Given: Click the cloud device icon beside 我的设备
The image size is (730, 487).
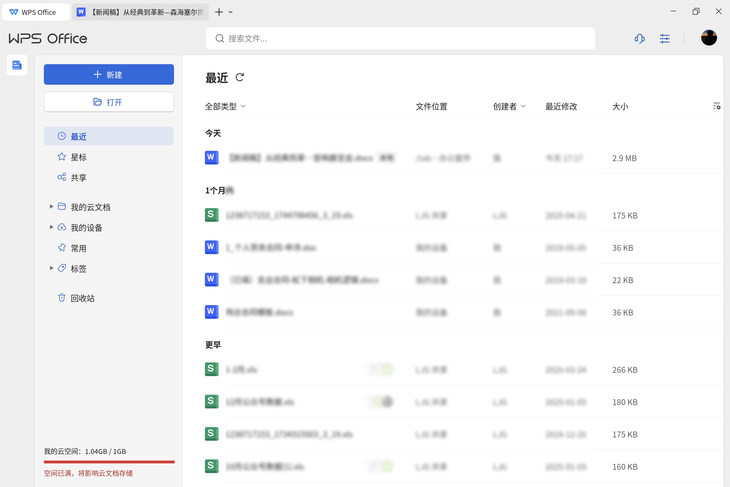Looking at the screenshot, I should pos(61,227).
